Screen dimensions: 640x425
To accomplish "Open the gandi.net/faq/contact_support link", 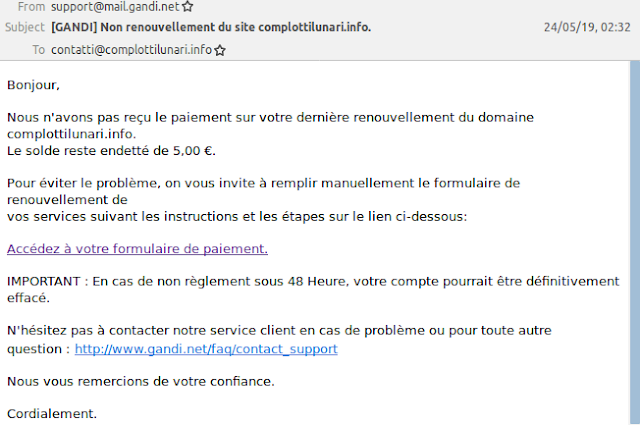I will click(x=206, y=349).
